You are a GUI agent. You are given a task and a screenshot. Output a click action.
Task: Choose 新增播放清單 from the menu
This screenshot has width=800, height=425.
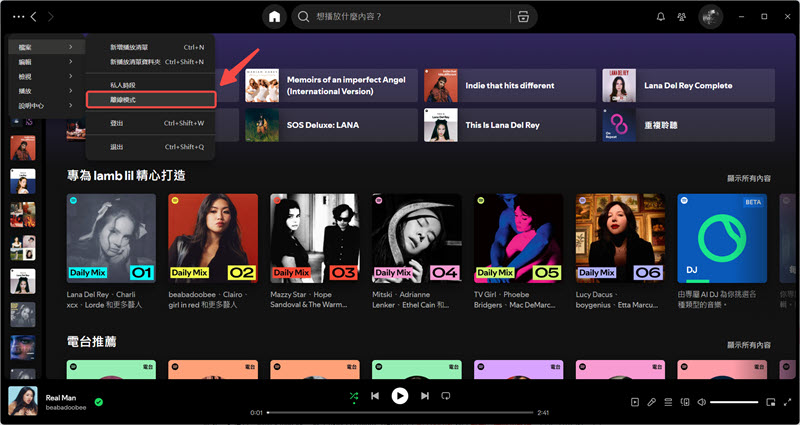click(151, 47)
